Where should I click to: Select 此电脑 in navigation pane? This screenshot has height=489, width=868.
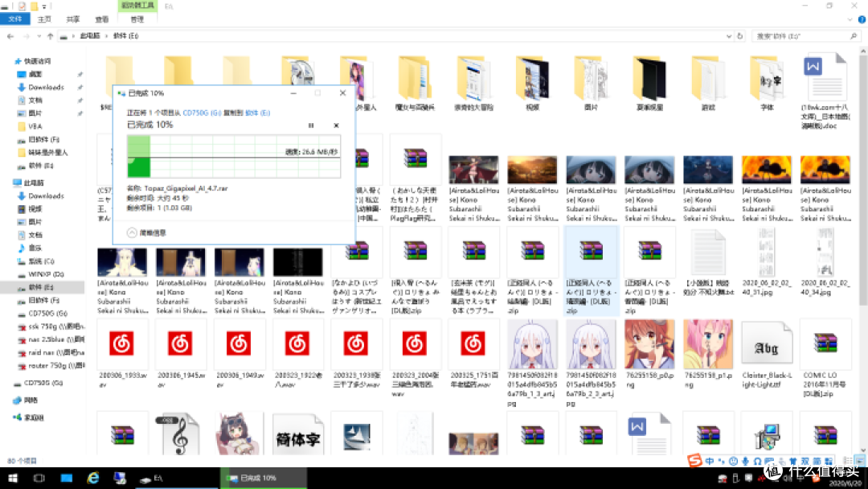34,183
